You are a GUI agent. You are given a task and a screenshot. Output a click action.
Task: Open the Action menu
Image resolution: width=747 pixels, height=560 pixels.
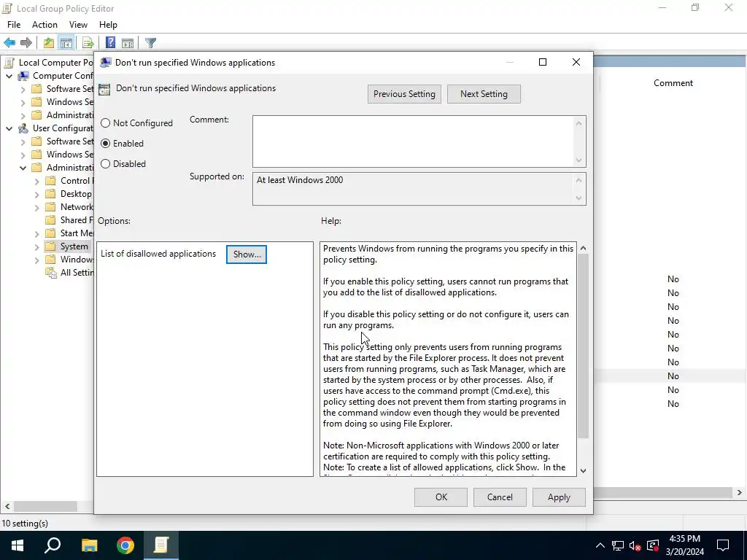(x=44, y=25)
